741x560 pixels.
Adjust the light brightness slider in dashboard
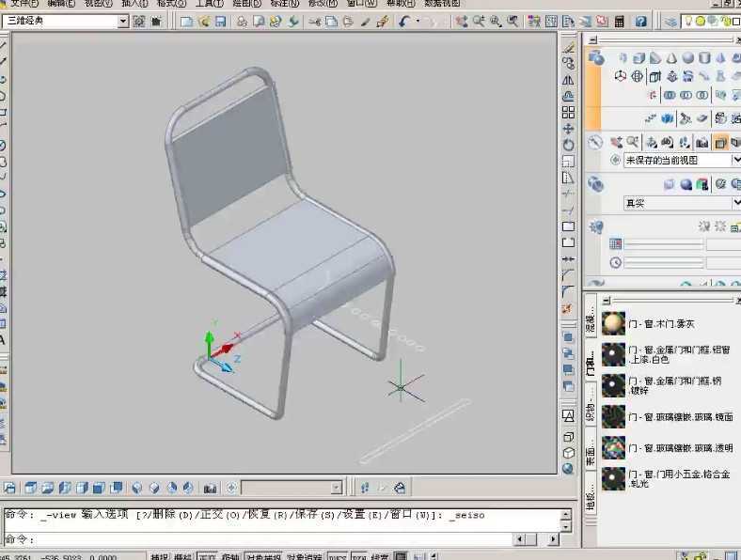[x=664, y=244]
